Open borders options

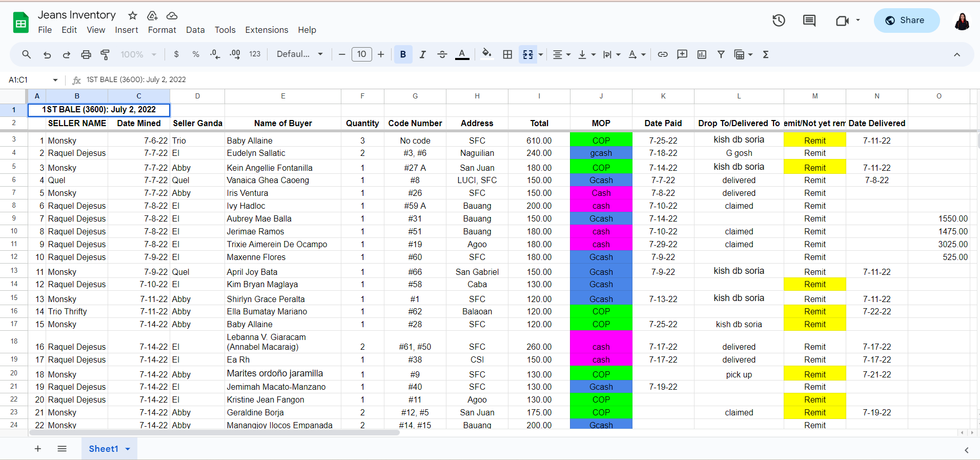tap(507, 54)
